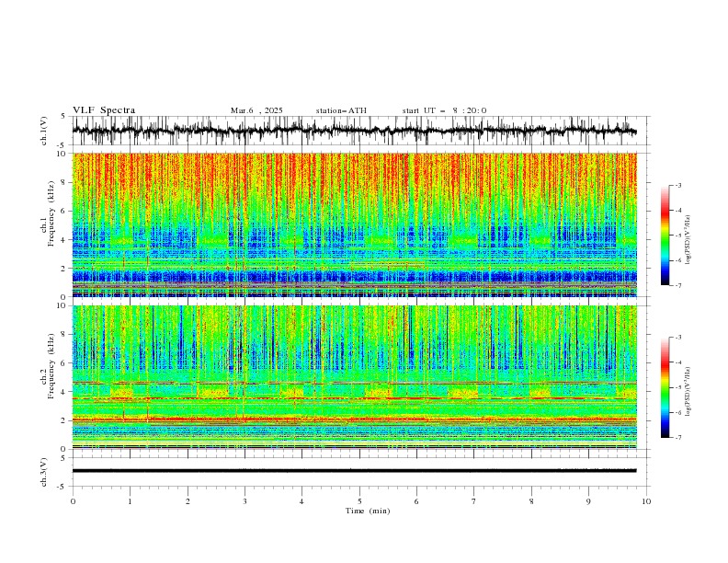Click the '-7' value on ch.2 color bar

pos(678,438)
